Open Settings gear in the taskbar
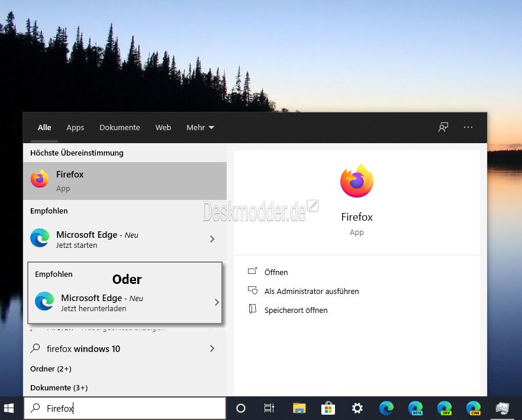Image resolution: width=522 pixels, height=420 pixels. point(357,408)
